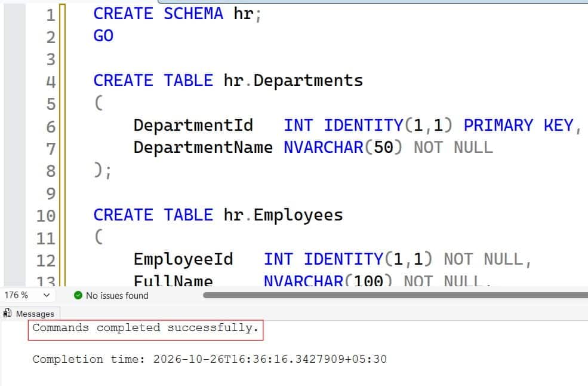Click the horizontal editor scrollbar
This screenshot has width=588, height=386.
[395, 295]
